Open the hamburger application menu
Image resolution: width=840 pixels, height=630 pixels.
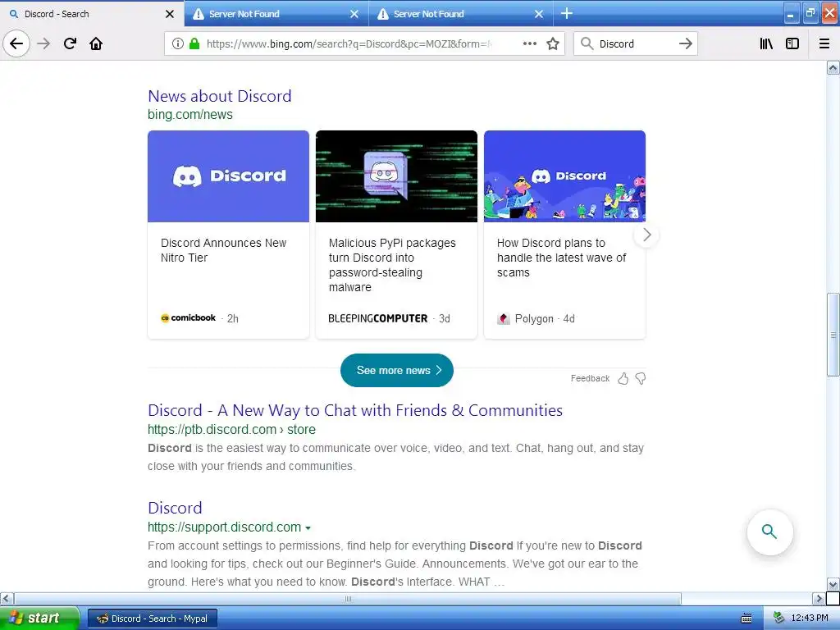[x=824, y=43]
